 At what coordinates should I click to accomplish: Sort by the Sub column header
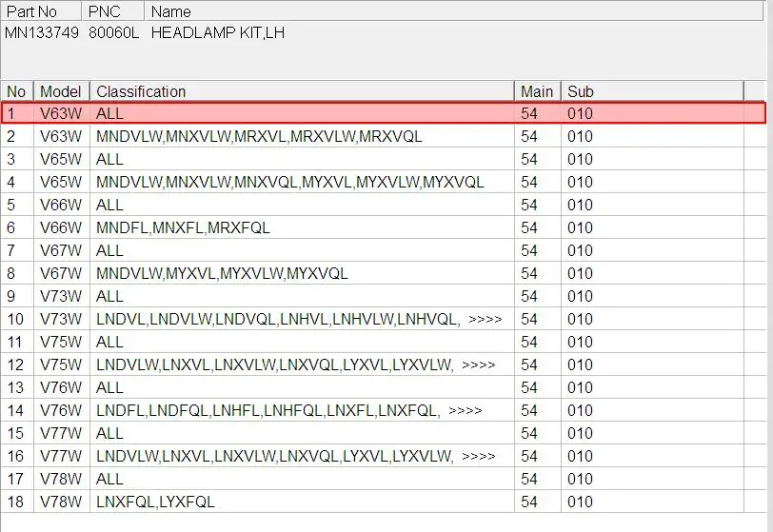point(652,91)
